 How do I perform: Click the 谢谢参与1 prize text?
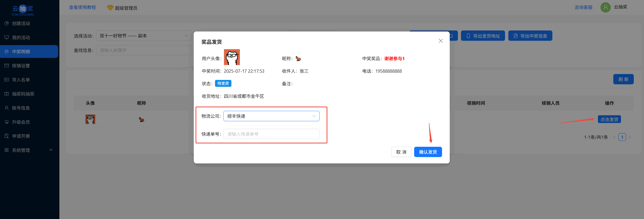pyautogui.click(x=394, y=59)
